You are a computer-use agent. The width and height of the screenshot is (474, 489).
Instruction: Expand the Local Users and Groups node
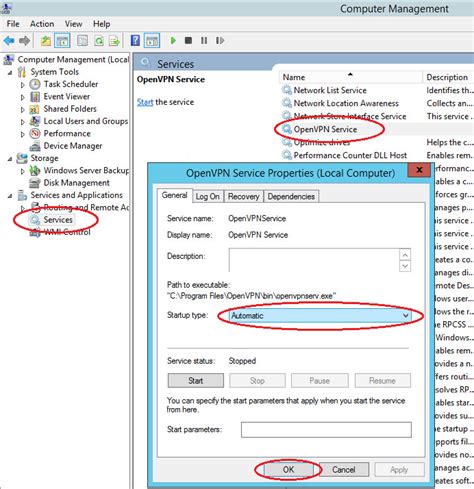[23, 122]
